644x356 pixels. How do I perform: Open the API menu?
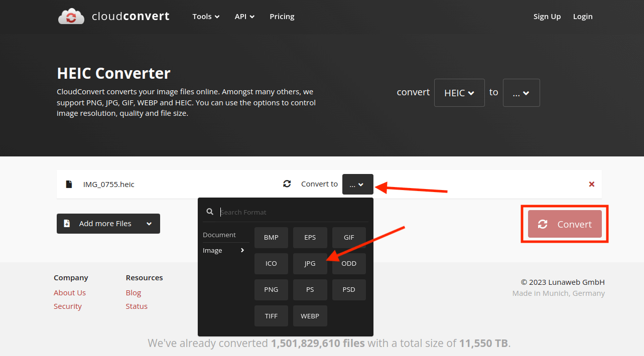[x=245, y=17]
